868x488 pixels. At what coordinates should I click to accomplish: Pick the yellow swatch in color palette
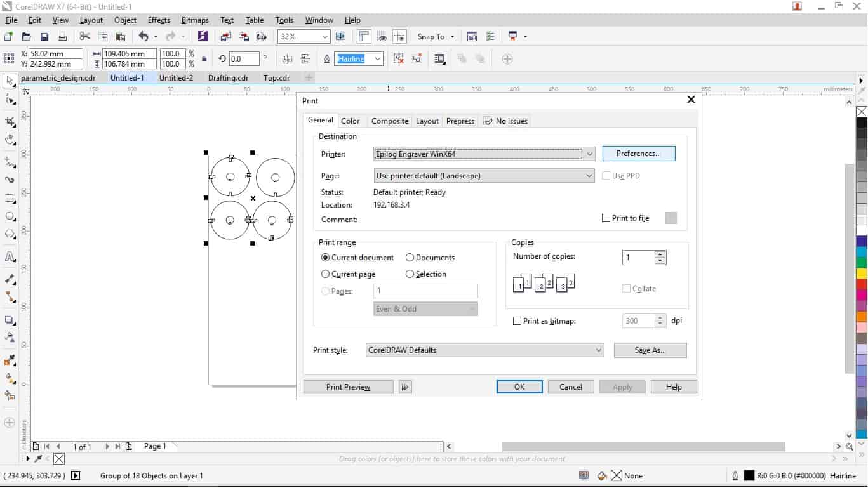(x=862, y=274)
